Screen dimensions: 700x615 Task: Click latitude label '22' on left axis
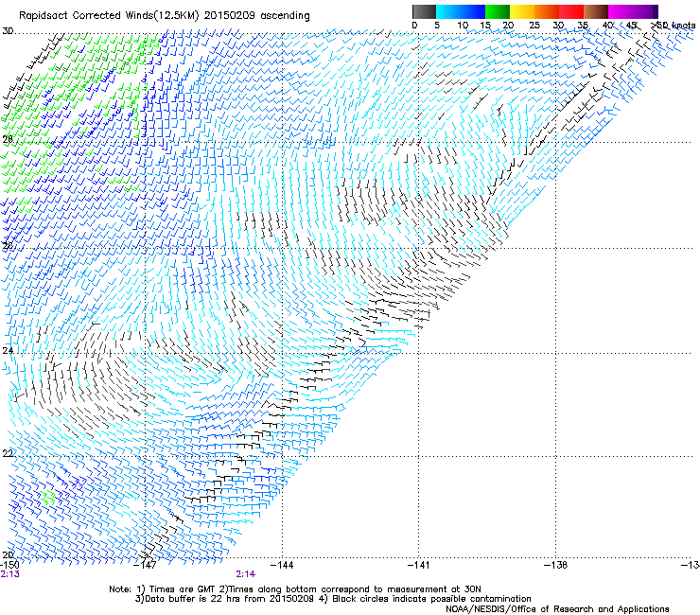tap(8, 453)
